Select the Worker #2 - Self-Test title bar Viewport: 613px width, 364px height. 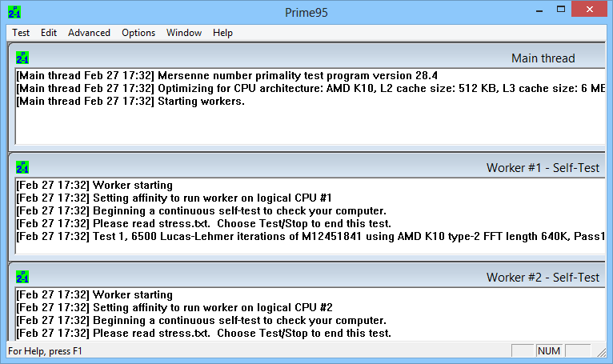307,277
